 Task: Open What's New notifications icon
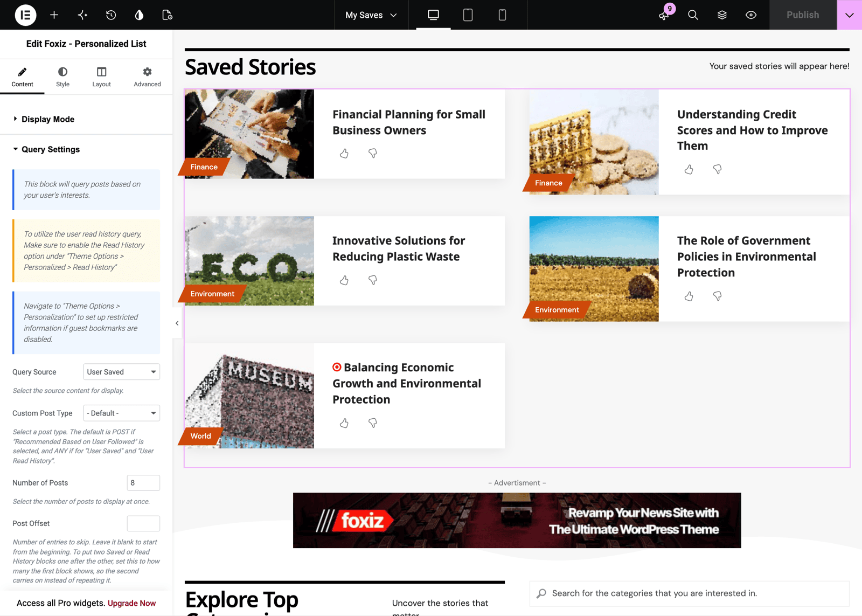[664, 15]
